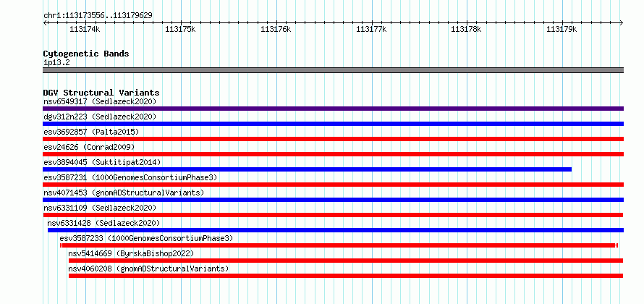
Task: Open the dgv312n223 (Sedlazeck2020) label
Action: pyautogui.click(x=100, y=117)
